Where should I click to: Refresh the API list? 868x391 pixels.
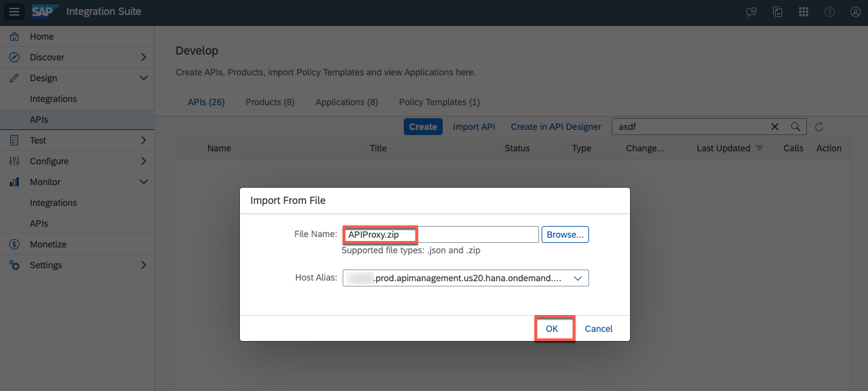tap(819, 127)
